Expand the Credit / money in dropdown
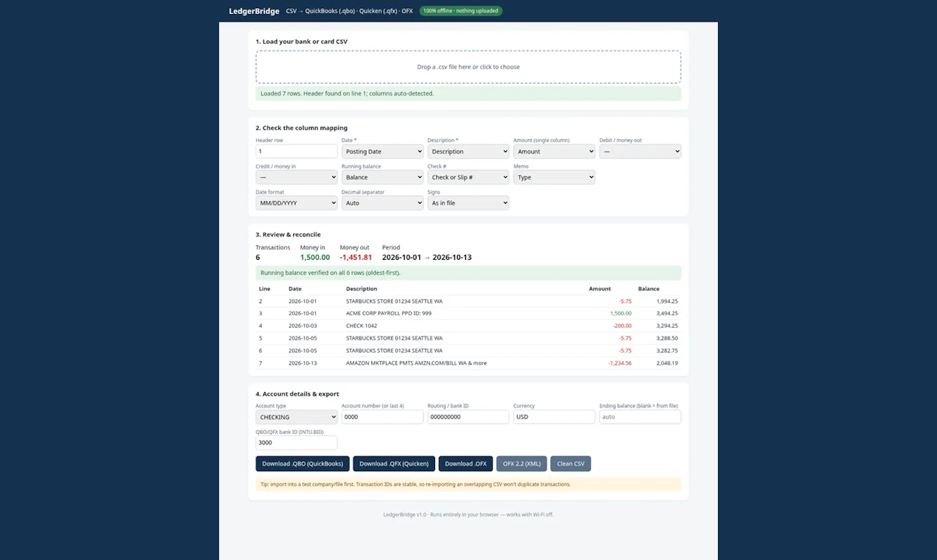 click(296, 177)
